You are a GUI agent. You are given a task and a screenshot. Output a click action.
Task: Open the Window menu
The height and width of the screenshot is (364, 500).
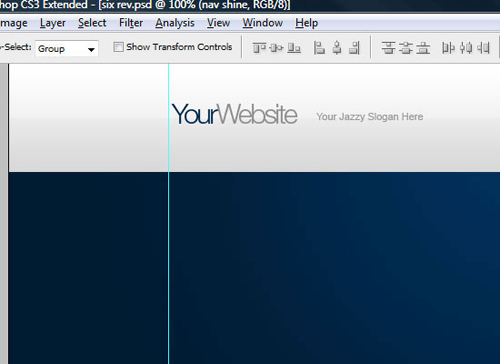(263, 23)
